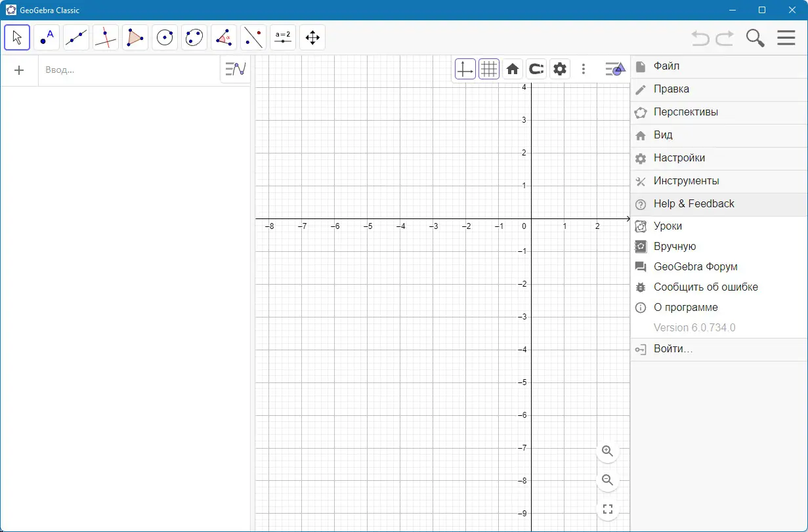Viewport: 808px width, 532px height.
Task: Expand the Файл menu section
Action: tap(719, 66)
